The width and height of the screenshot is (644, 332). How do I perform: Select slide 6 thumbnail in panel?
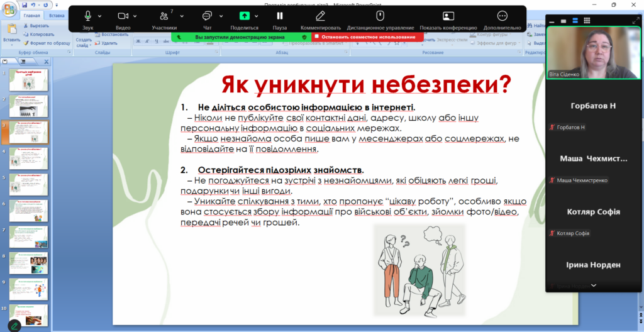[x=28, y=211]
